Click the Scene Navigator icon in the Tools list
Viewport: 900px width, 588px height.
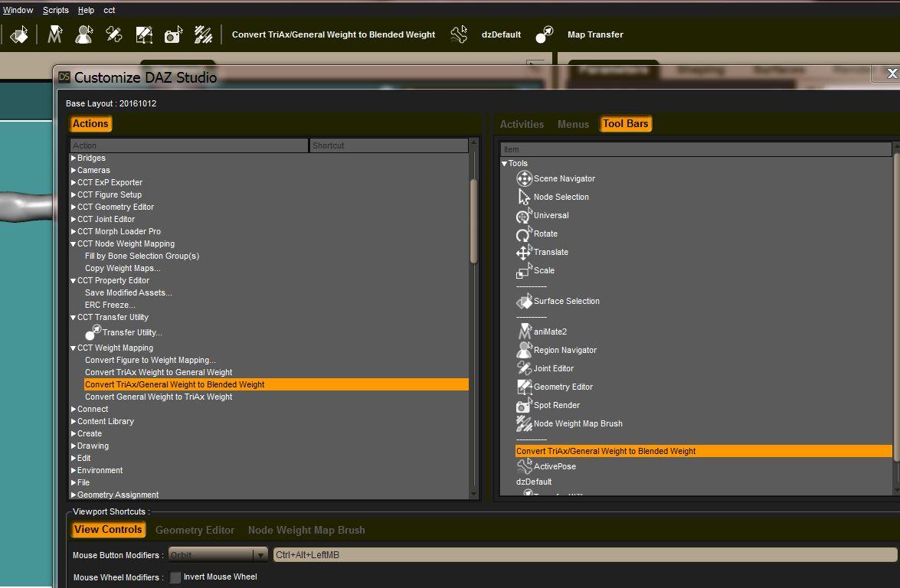point(524,178)
